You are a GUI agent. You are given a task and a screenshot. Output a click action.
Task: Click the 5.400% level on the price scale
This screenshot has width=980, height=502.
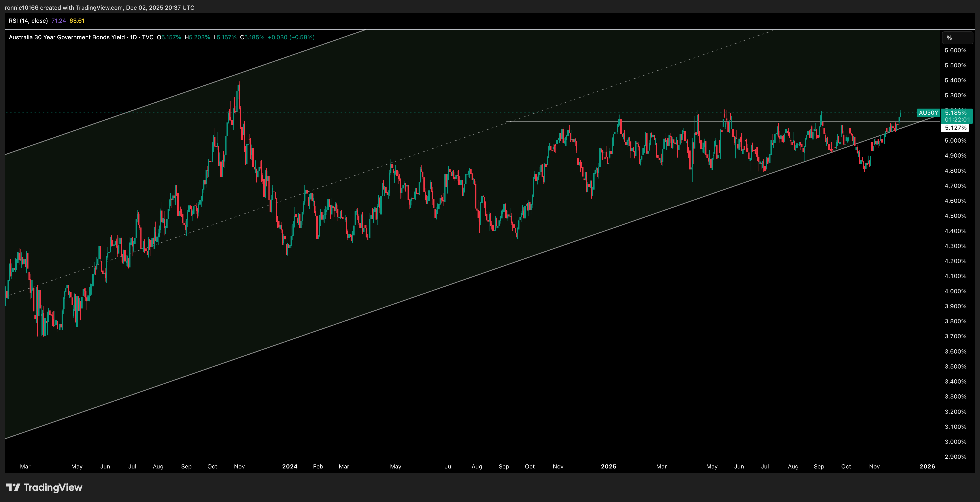[956, 81]
